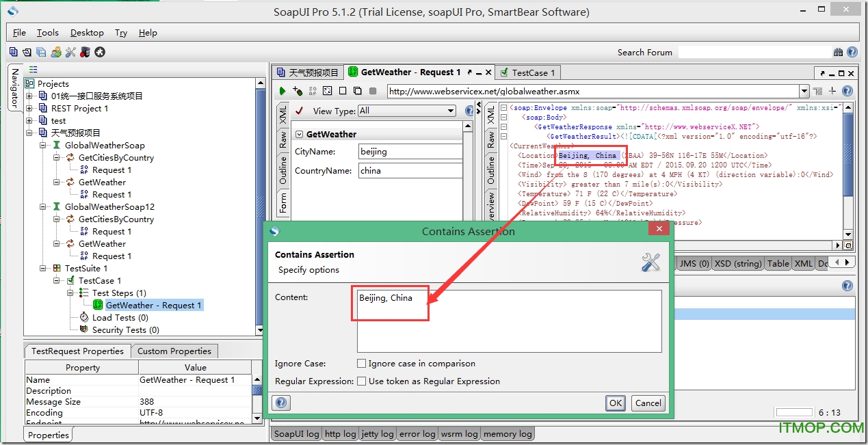Screen dimensions: 868x445
Task: Enable Ignore case in comparison checkbox
Action: [361, 364]
